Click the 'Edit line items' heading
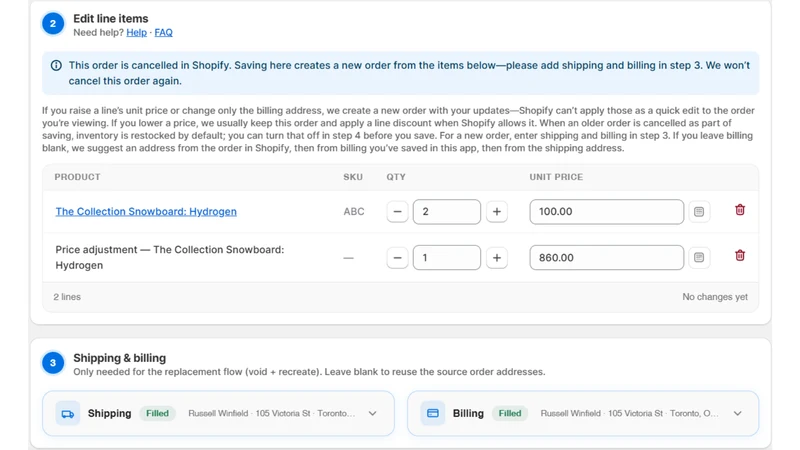 tap(111, 18)
